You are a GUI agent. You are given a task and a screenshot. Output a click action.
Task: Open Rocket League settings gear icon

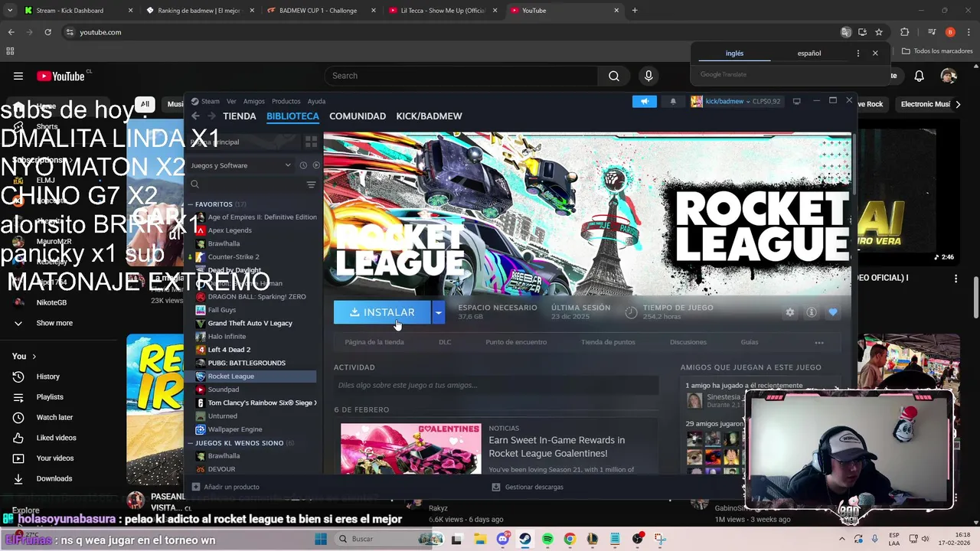(790, 312)
